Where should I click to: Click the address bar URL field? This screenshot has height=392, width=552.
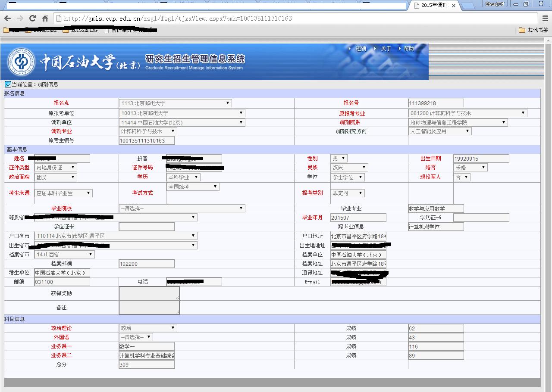click(x=295, y=19)
